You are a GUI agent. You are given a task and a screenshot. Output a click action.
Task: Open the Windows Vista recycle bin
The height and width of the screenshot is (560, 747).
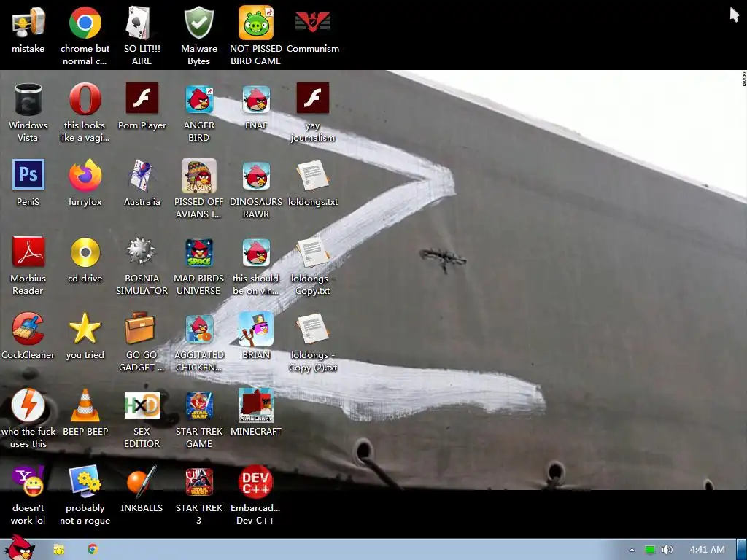[x=28, y=99]
